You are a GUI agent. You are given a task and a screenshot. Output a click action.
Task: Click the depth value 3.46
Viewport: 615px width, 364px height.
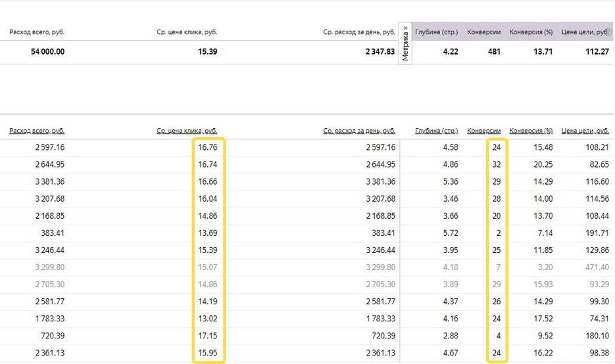[451, 198]
